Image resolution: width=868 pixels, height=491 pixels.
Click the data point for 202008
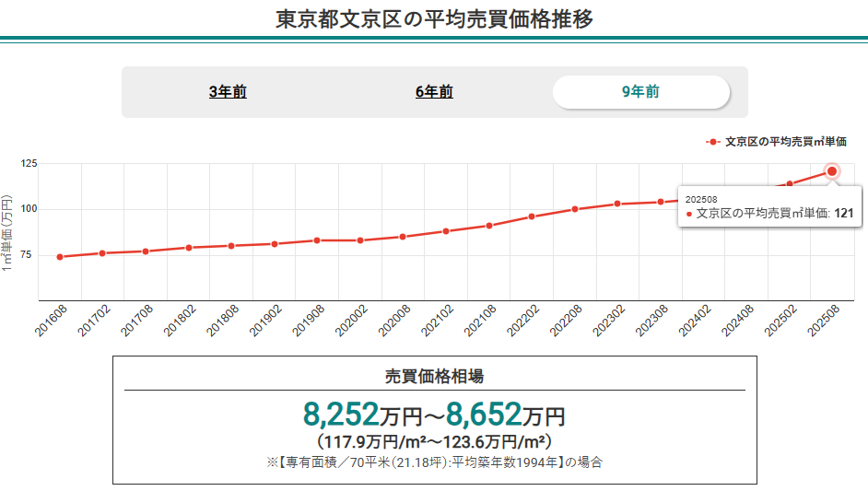tap(403, 237)
